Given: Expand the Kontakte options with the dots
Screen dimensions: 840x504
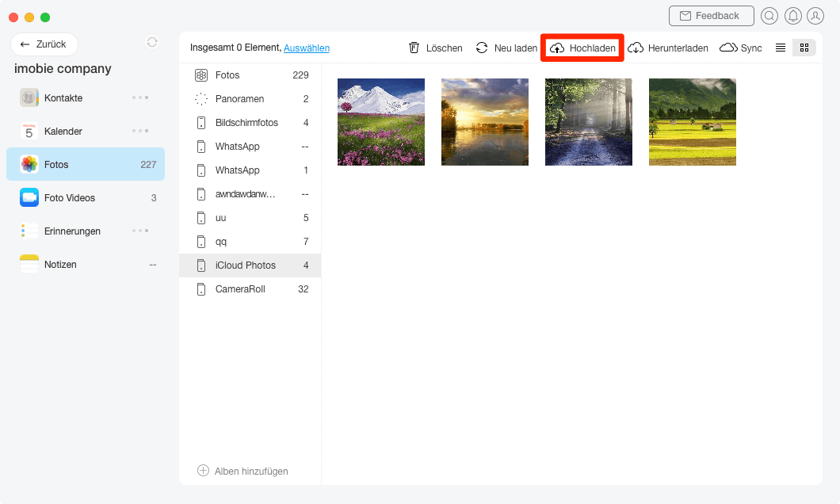Looking at the screenshot, I should click(139, 97).
